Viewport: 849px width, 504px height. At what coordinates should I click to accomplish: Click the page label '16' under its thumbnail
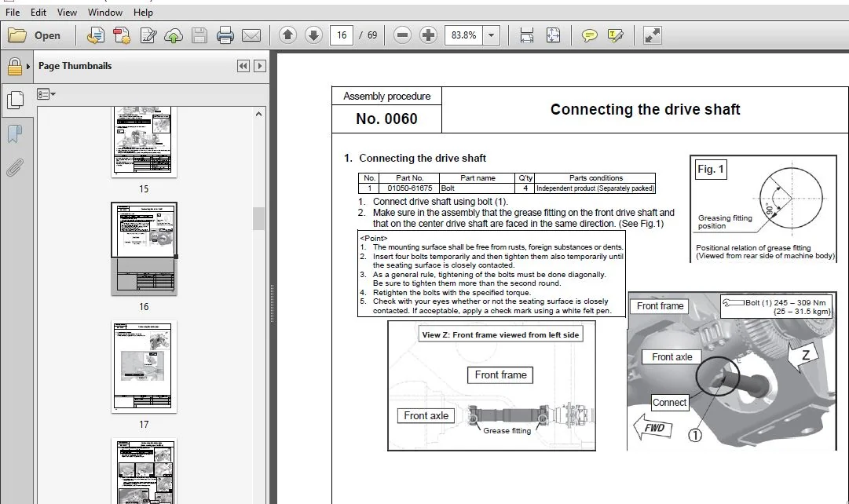(x=144, y=306)
